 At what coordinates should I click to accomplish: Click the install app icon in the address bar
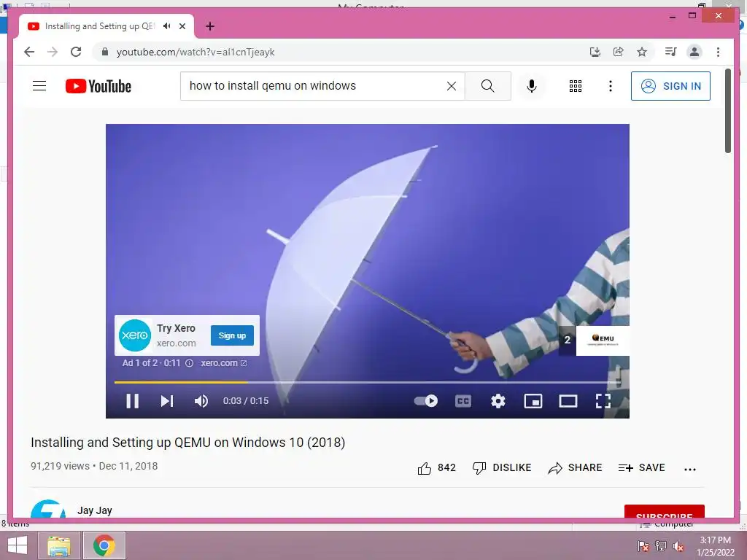595,52
